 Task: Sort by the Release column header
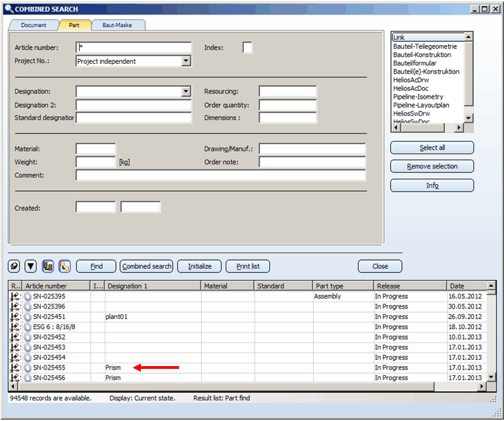[x=410, y=286]
